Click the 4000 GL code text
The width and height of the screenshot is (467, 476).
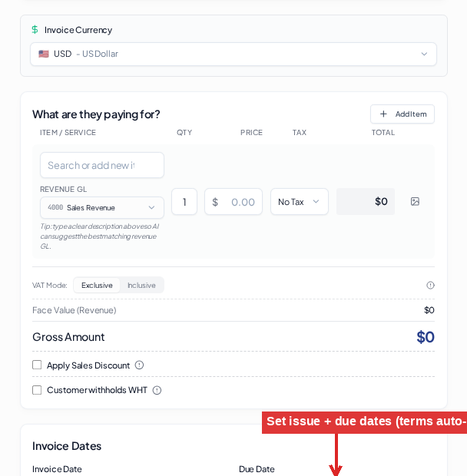click(55, 207)
